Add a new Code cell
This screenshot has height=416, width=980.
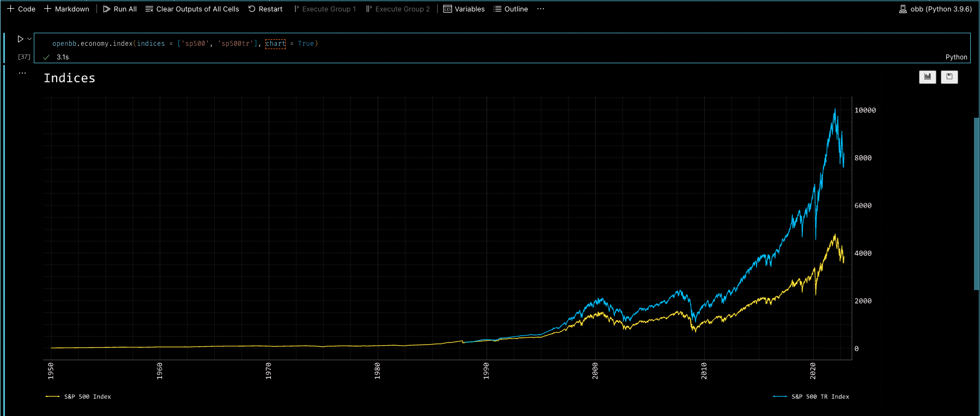pos(21,9)
